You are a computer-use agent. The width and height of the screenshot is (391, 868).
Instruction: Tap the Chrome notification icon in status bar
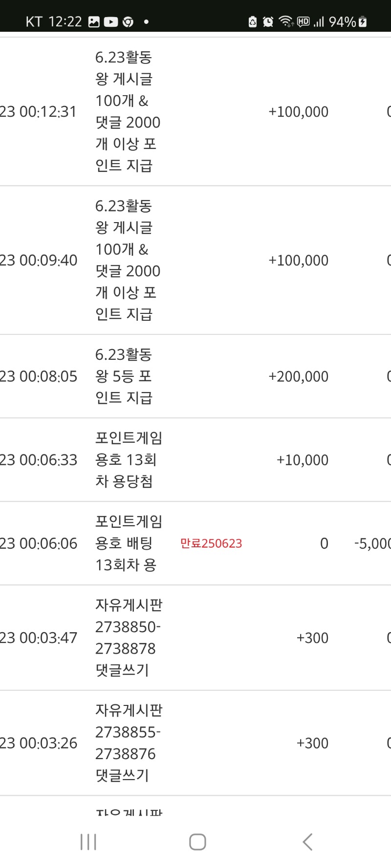click(x=128, y=22)
